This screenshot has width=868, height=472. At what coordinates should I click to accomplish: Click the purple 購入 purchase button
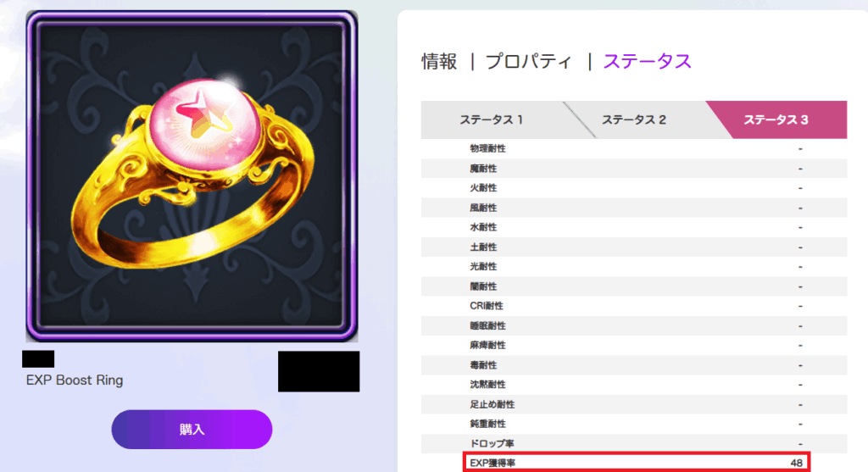[x=192, y=430]
